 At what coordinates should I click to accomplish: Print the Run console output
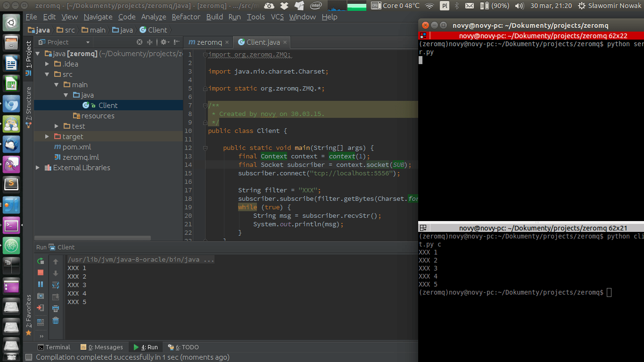[x=56, y=309]
